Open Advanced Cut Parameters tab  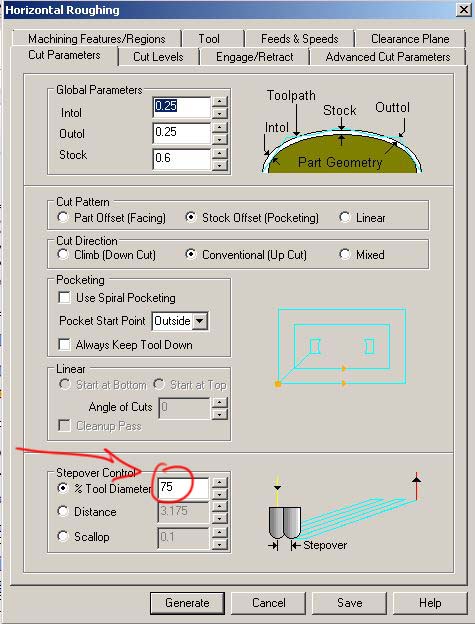click(x=388, y=57)
